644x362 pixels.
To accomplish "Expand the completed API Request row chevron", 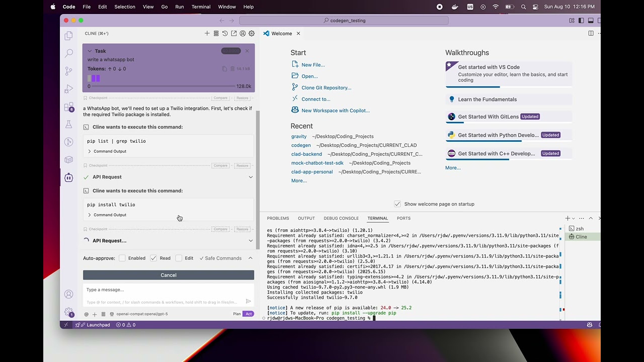I will [251, 177].
